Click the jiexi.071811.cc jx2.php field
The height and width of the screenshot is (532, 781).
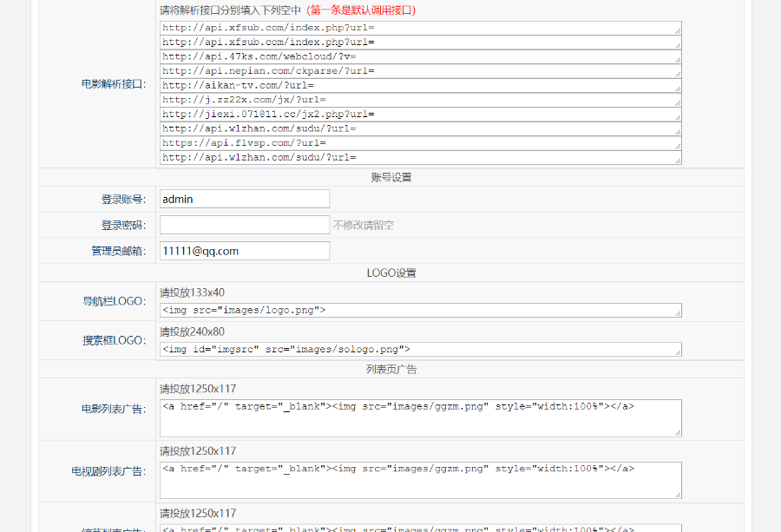click(420, 115)
